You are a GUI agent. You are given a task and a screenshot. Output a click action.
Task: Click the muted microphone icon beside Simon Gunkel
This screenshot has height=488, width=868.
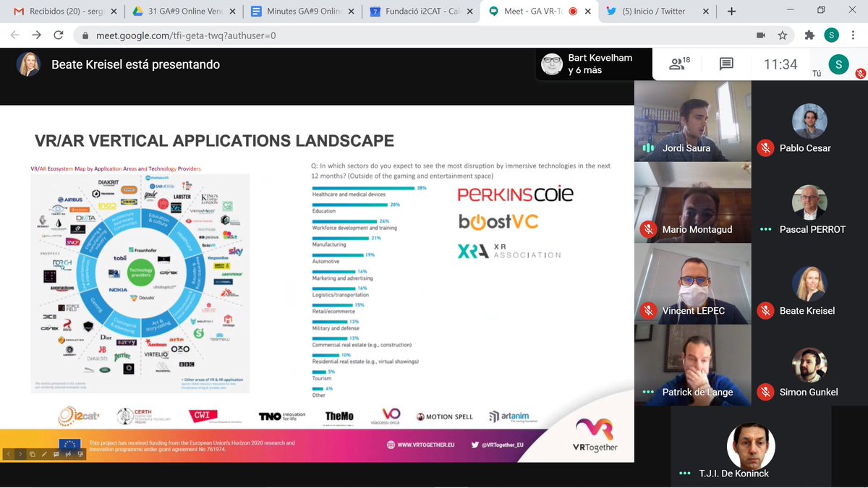(x=765, y=392)
